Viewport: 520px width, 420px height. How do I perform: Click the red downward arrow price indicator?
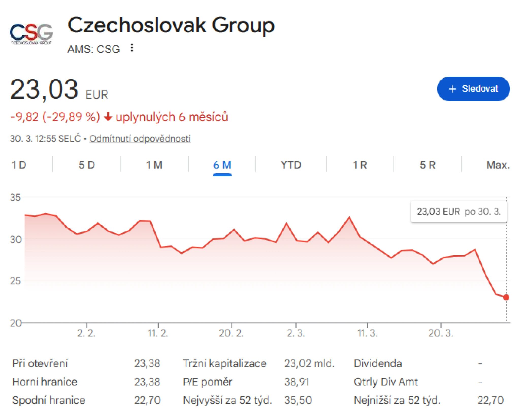tap(109, 117)
